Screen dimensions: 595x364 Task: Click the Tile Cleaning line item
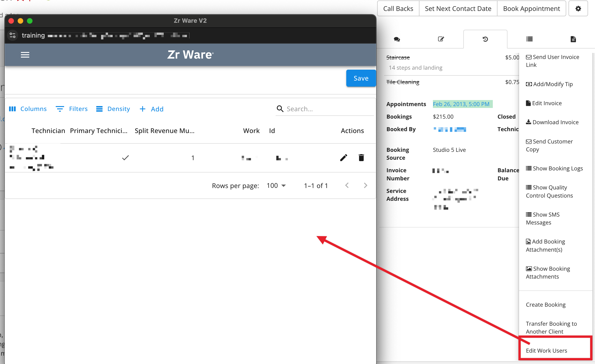coord(403,82)
